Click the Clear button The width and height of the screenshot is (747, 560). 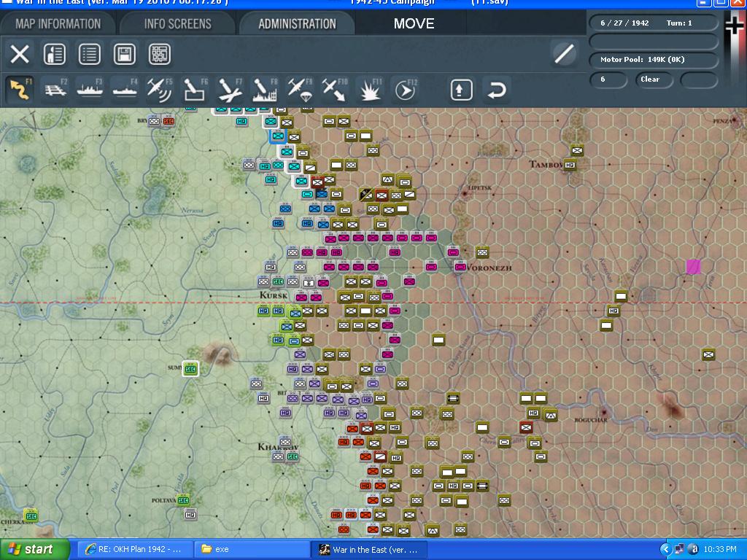click(653, 79)
